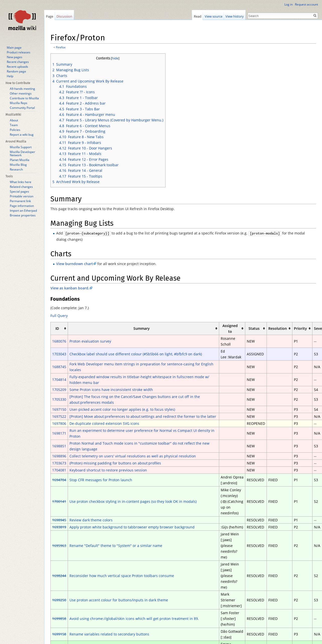Jump to Summary in contents

tap(62, 64)
